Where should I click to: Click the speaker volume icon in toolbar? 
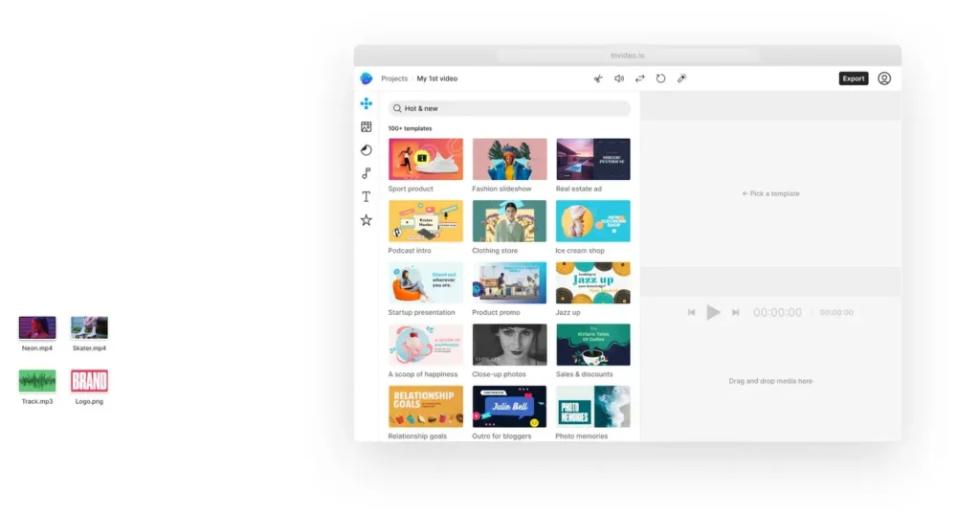point(619,78)
